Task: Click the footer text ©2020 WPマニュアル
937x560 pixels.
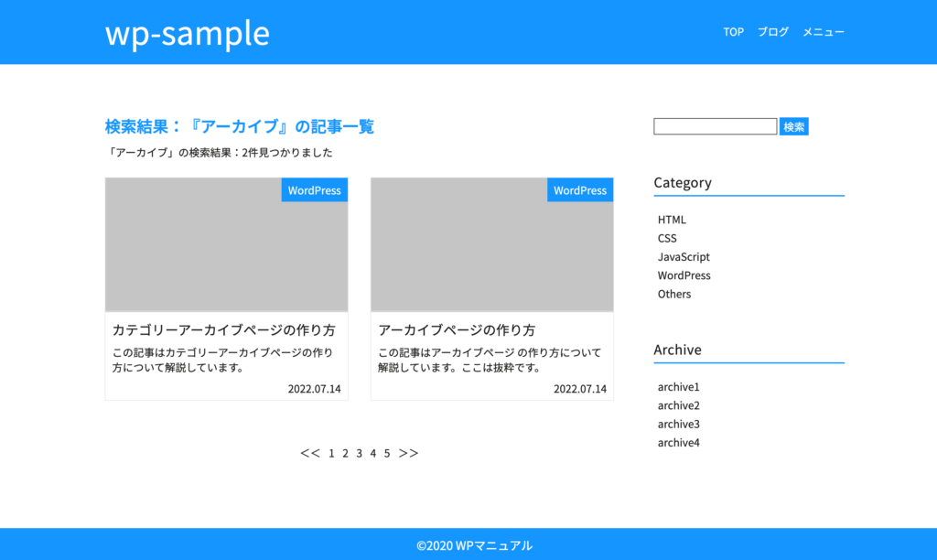Action: tap(475, 545)
